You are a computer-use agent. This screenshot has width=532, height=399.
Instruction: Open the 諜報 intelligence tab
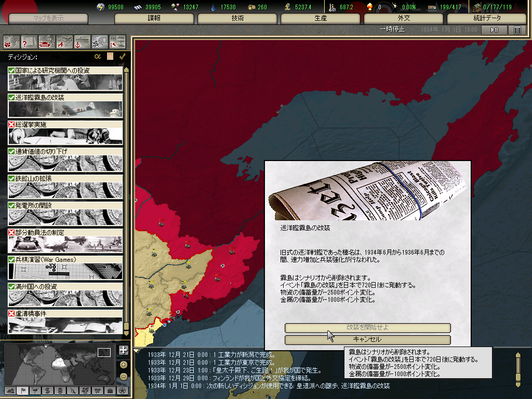[154, 18]
